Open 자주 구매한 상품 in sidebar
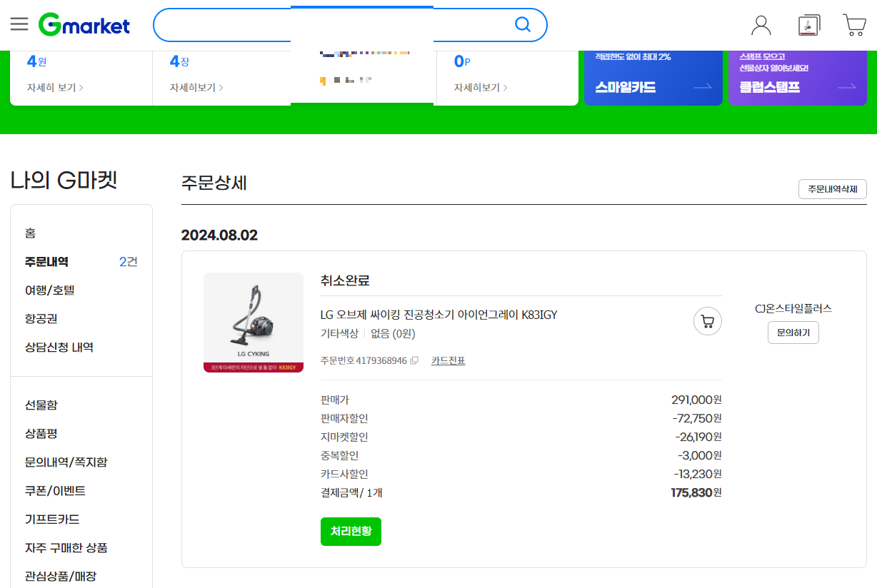 coord(66,548)
